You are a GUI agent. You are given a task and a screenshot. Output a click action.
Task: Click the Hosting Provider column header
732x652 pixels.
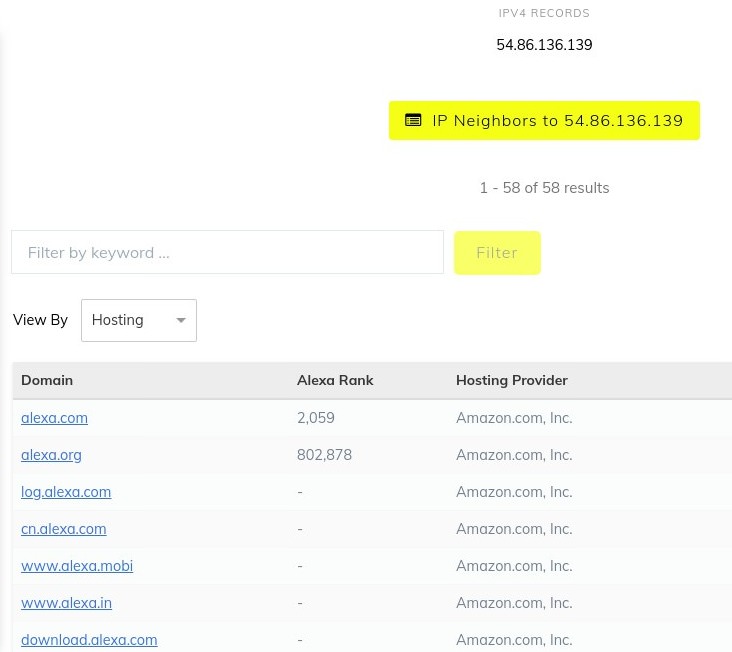point(512,380)
